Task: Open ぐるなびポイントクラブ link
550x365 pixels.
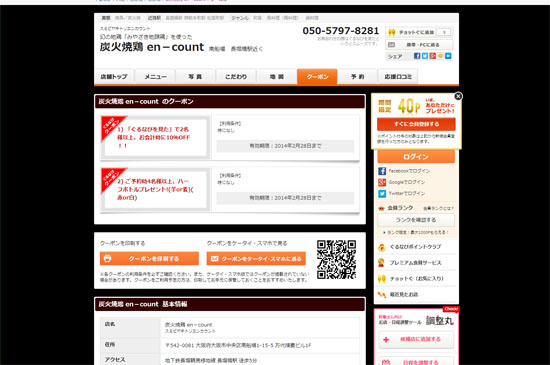Action: tap(415, 247)
